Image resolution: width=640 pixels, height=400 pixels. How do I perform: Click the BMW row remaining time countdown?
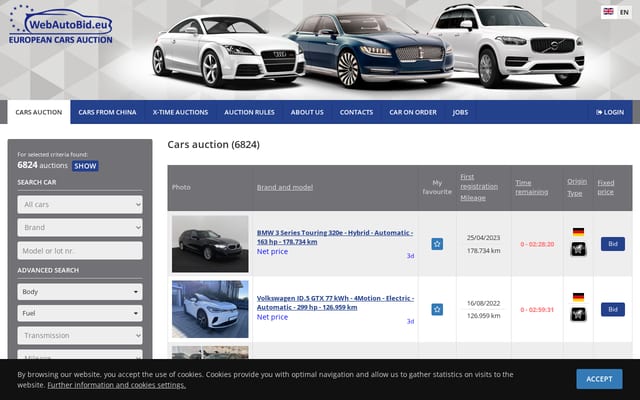click(537, 244)
